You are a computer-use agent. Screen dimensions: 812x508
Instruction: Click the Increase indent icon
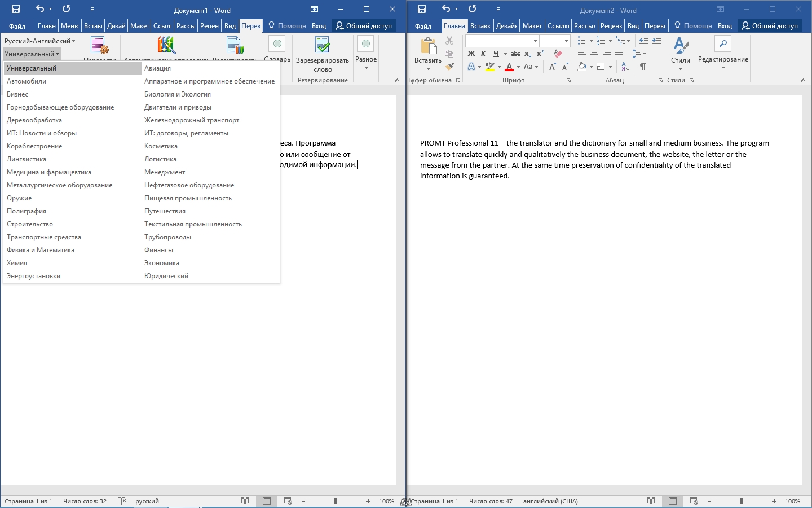[x=656, y=41]
